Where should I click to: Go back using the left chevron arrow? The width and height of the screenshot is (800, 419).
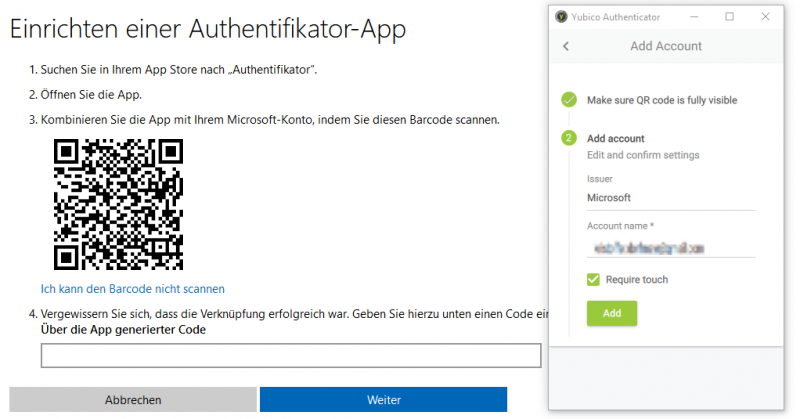point(566,46)
